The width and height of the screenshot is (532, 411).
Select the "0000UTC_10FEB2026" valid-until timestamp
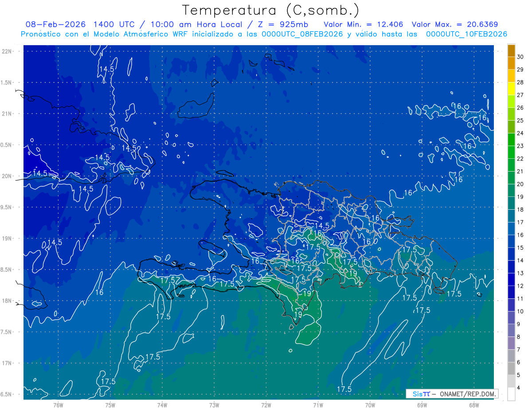point(467,34)
